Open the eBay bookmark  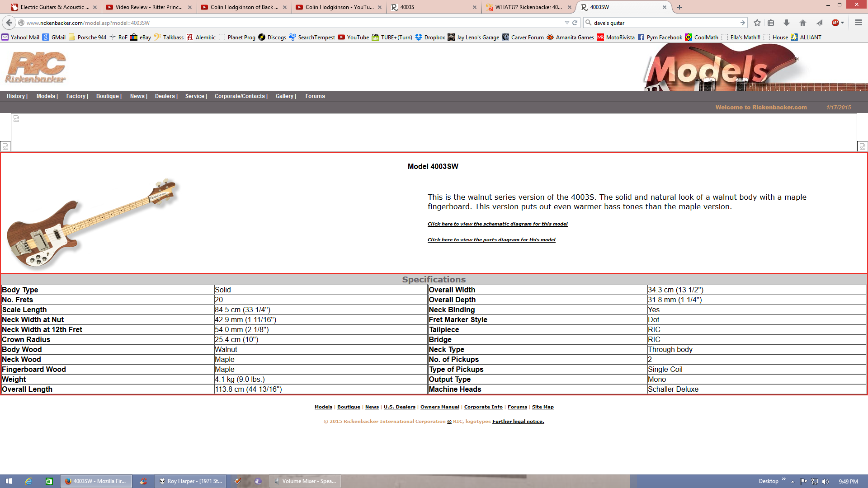point(141,38)
